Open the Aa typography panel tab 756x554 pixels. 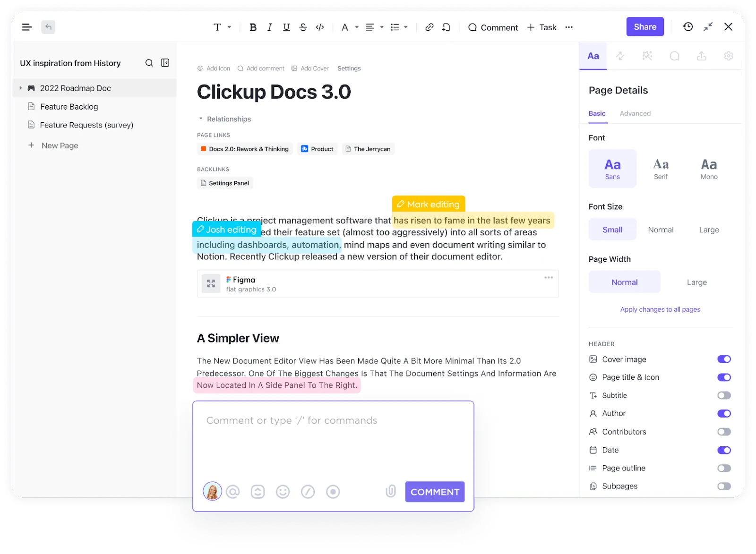[x=593, y=56]
